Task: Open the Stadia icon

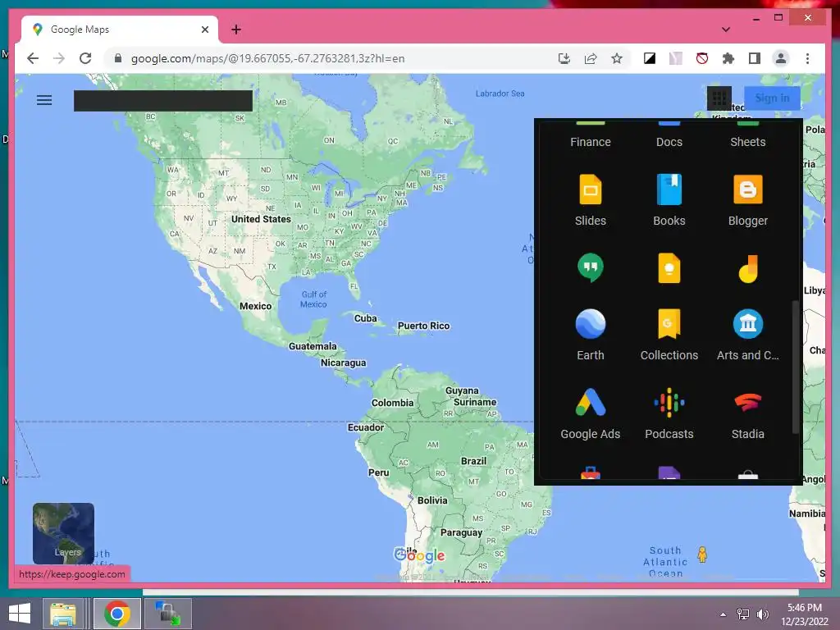Action: 747,402
